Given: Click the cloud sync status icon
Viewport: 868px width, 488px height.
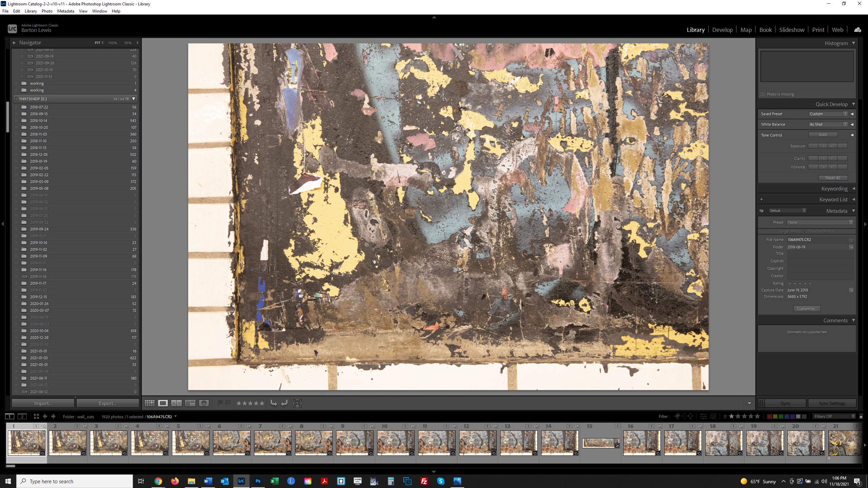Looking at the screenshot, I should [x=857, y=30].
